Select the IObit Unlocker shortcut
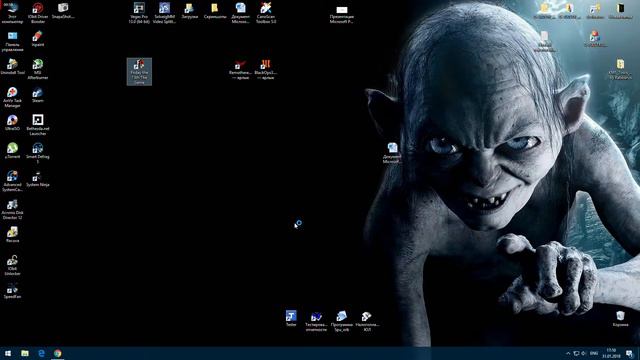This screenshot has width=640, height=360. [12, 265]
